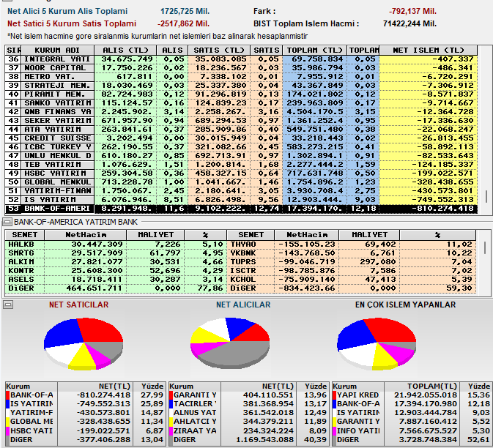This screenshot has width=493, height=448.
Task: Click the ASELS stock row
Action: coord(116,280)
